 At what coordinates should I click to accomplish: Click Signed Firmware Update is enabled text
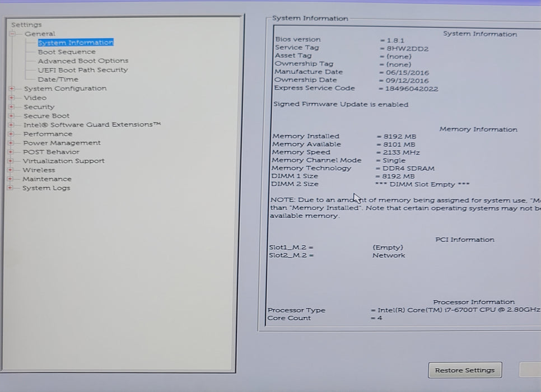coord(341,104)
